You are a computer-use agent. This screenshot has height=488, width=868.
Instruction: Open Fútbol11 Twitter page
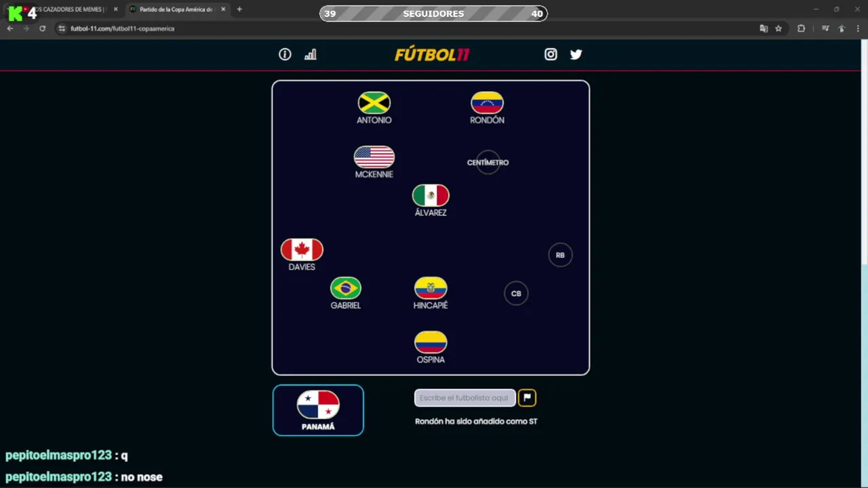click(x=576, y=55)
